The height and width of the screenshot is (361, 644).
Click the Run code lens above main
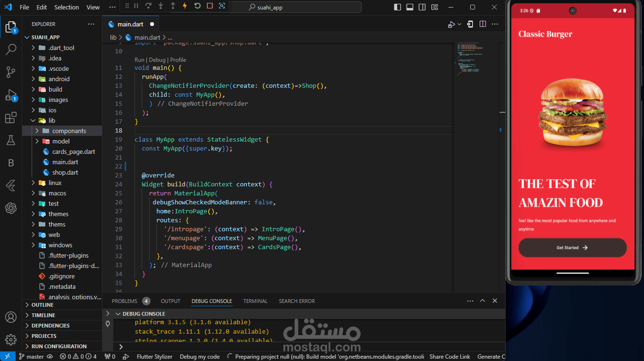pos(139,60)
